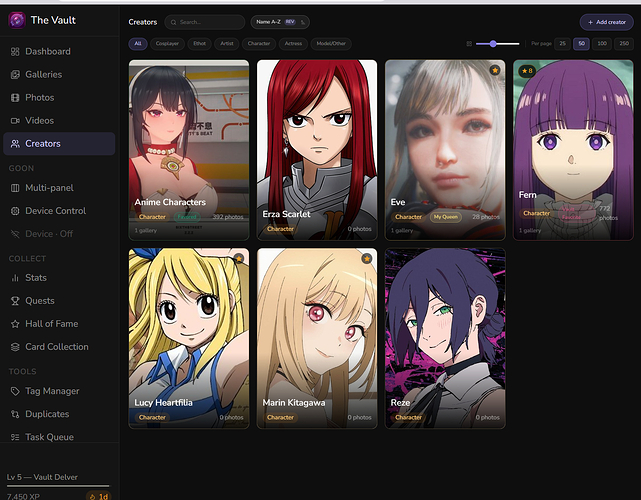This screenshot has height=500, width=641.
Task: Click the streak flame 1d badge
Action: pyautogui.click(x=99, y=496)
